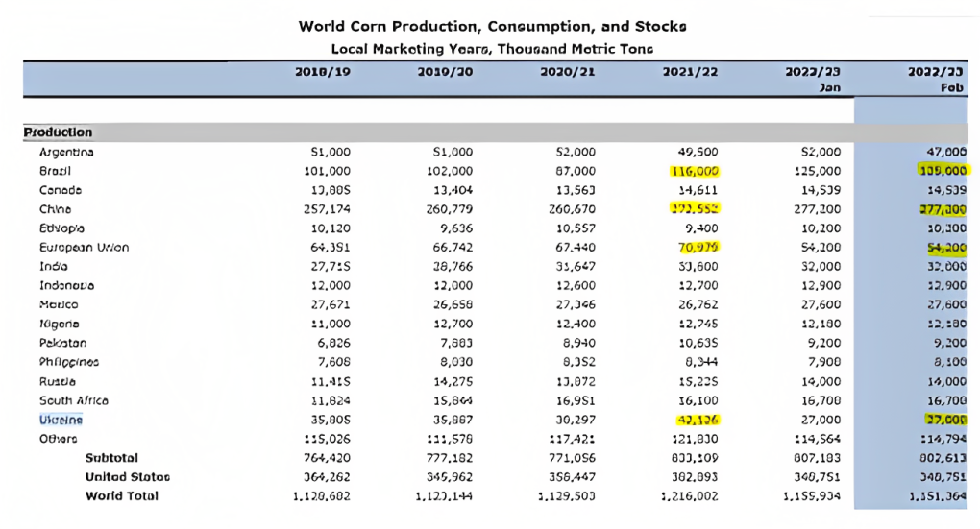The width and height of the screenshot is (980, 529).
Task: Click World Total's 1,216,002 value for 2021/22
Action: tap(690, 496)
